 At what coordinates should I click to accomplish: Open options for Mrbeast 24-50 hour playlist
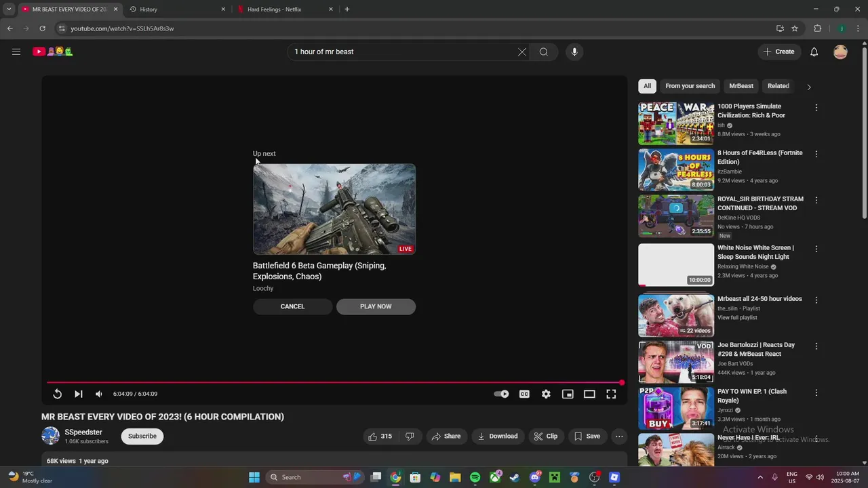[816, 300]
